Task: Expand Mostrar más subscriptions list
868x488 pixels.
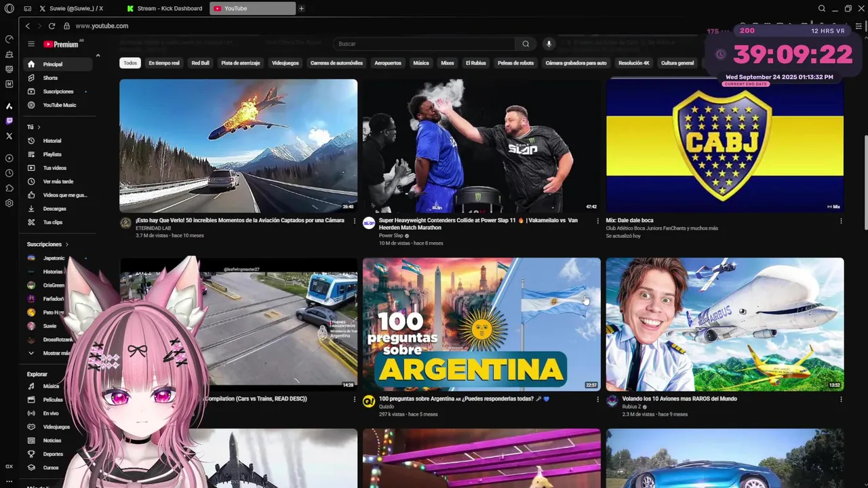Action: (50, 353)
